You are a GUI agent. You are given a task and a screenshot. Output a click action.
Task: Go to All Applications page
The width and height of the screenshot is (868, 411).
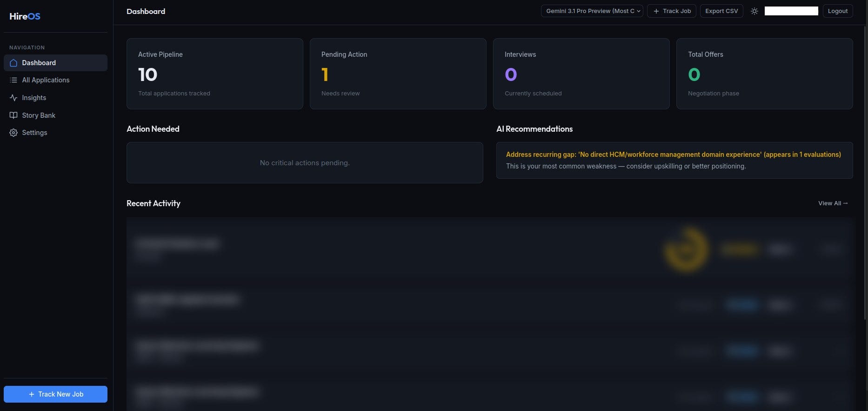point(55,80)
